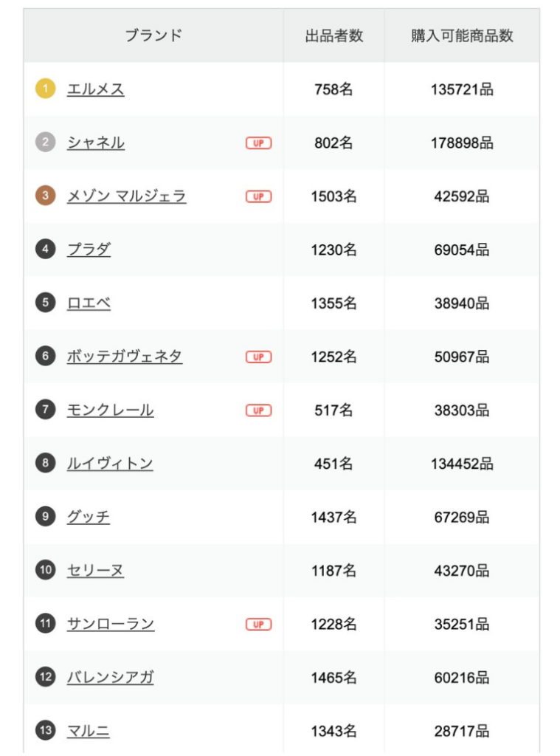Visit the グッチ brand link

[89, 517]
